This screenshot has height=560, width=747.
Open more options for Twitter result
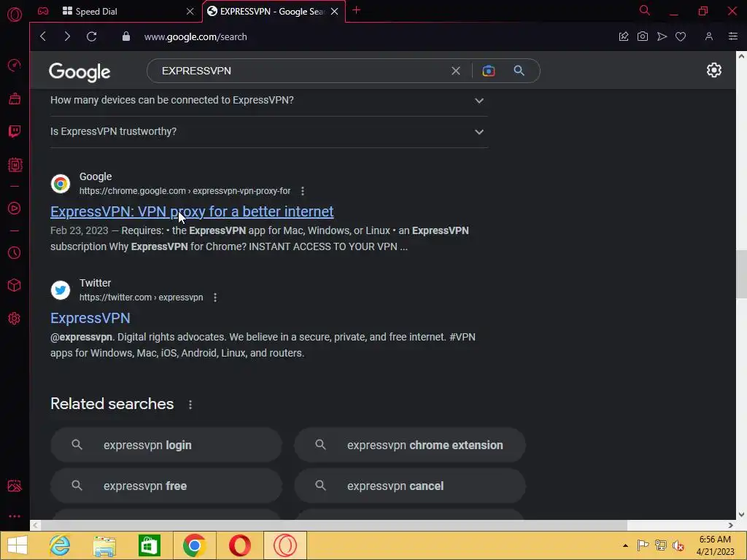coord(215,297)
